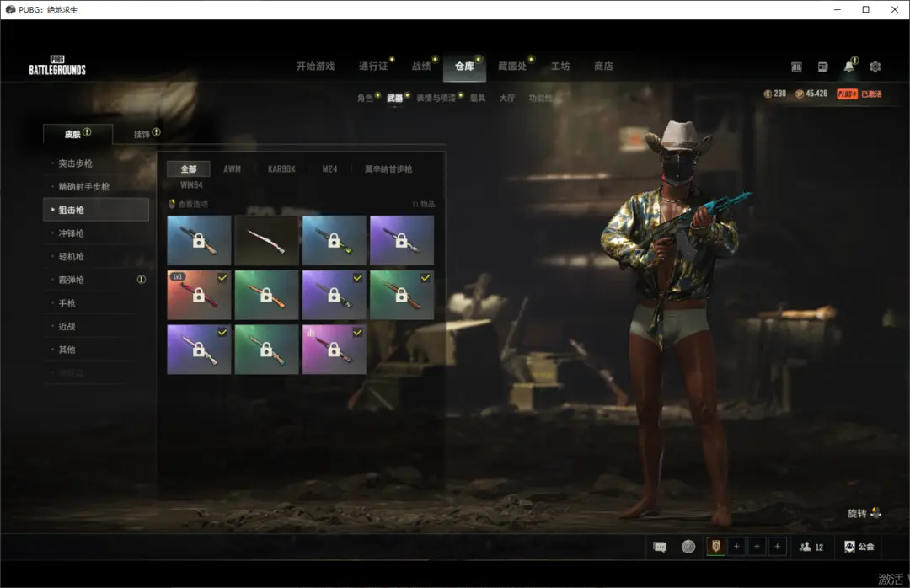The image size is (910, 588).
Task: Select 冲锋枪 category
Action: (x=96, y=233)
